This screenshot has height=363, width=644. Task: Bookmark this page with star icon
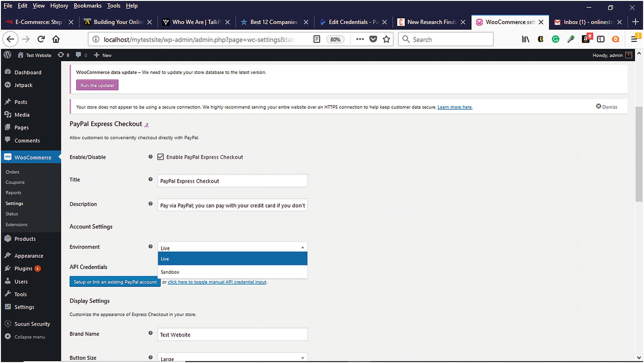(x=386, y=39)
